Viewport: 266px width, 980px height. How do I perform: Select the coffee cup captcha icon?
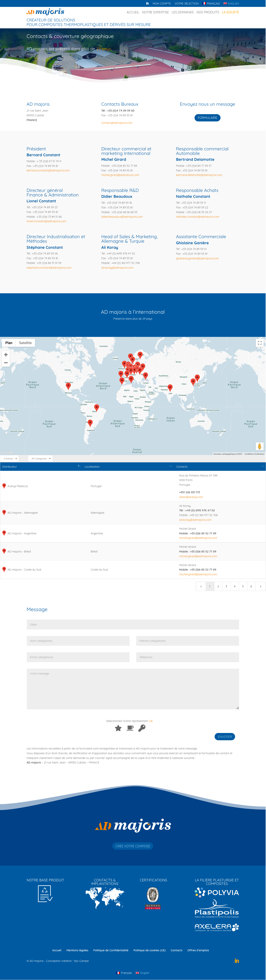130,728
